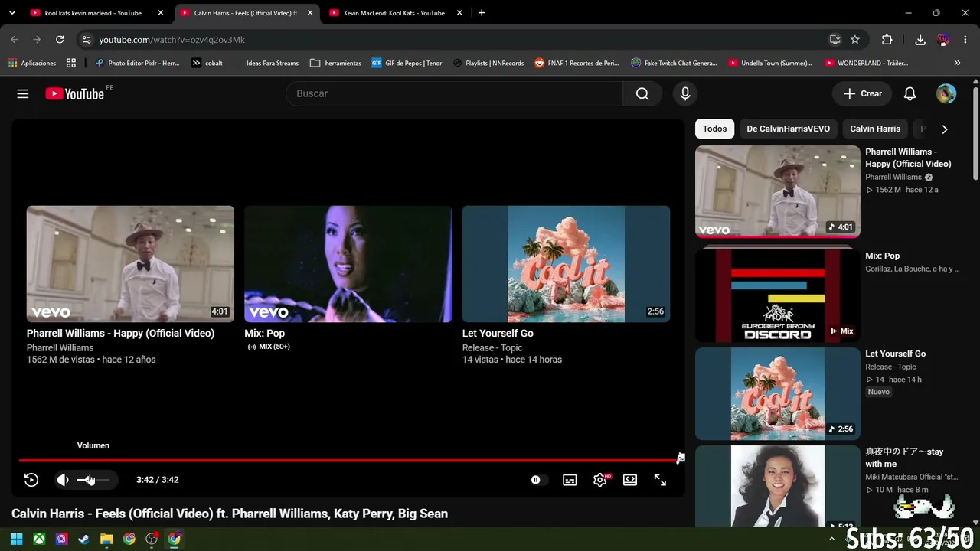Open the YouTube guide hamburger menu

23,93
